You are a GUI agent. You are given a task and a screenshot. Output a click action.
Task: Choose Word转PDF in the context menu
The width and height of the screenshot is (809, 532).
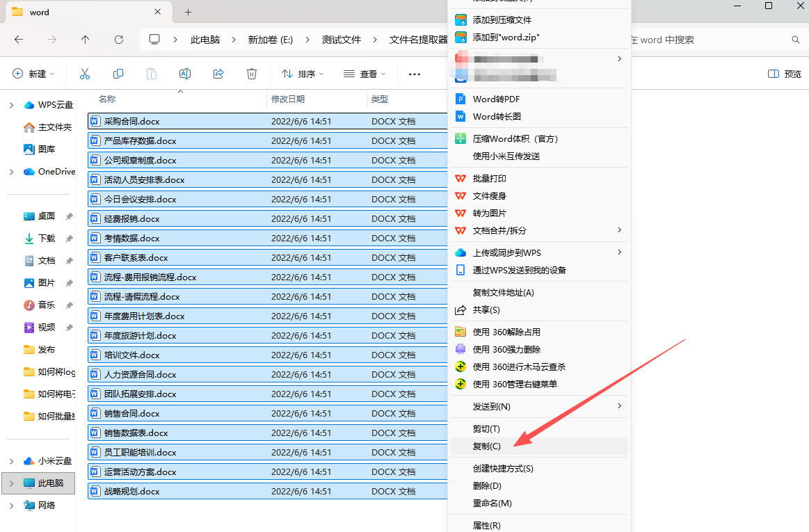pos(496,99)
